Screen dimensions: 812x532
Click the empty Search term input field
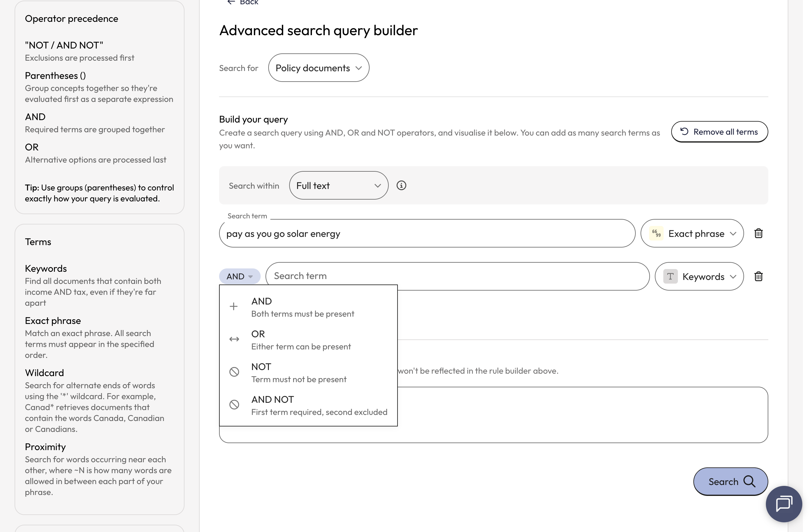457,276
